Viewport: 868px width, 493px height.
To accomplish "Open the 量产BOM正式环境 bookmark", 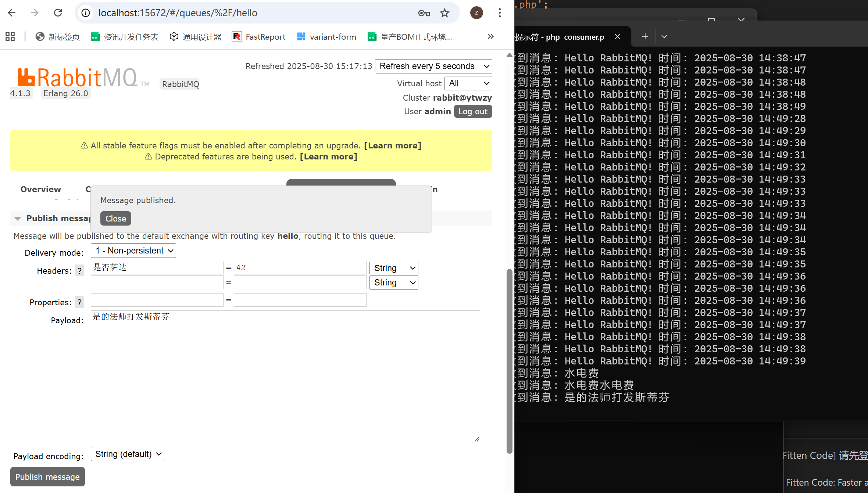I will [410, 37].
